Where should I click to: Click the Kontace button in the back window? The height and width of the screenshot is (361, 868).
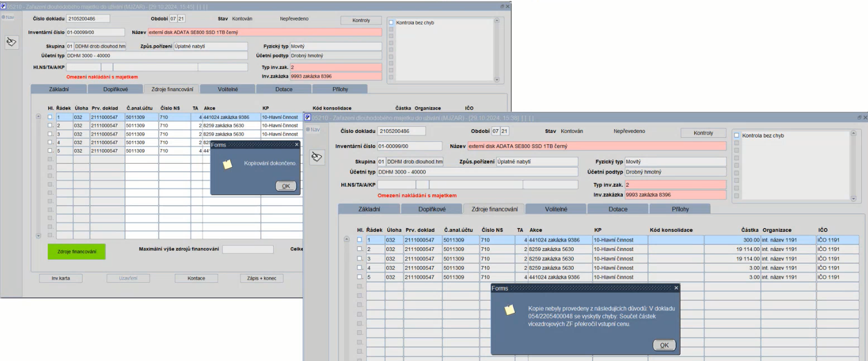pos(196,278)
